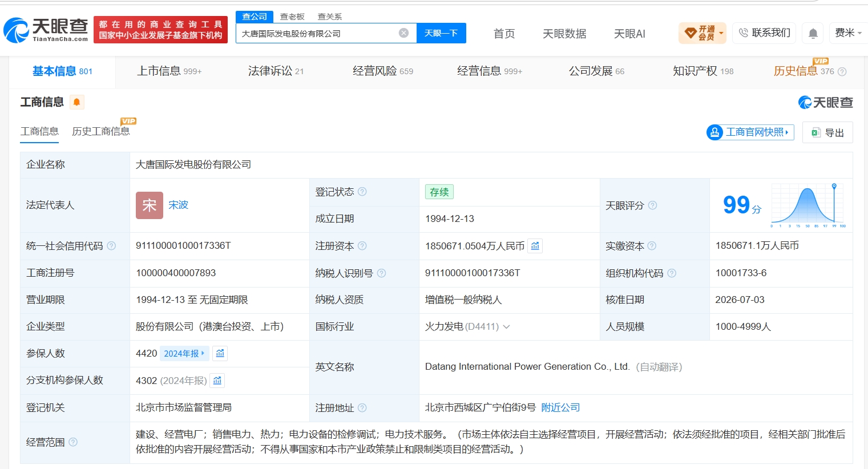Clear the search box with the X icon
The image size is (868, 469).
(x=403, y=33)
